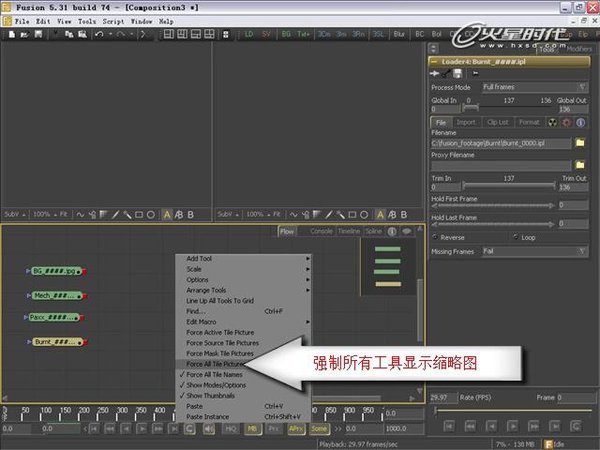Open 100% zoom dropdown in right viewer

point(257,215)
